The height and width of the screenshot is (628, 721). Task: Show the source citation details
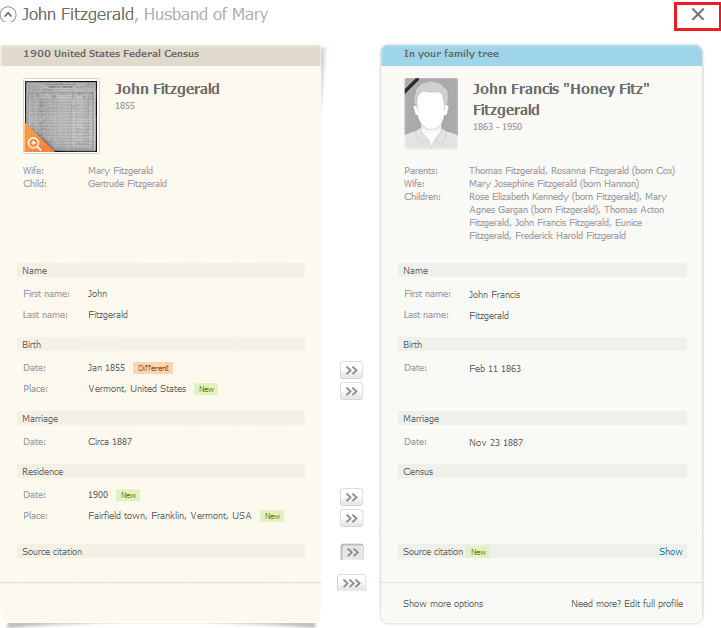pyautogui.click(x=670, y=552)
